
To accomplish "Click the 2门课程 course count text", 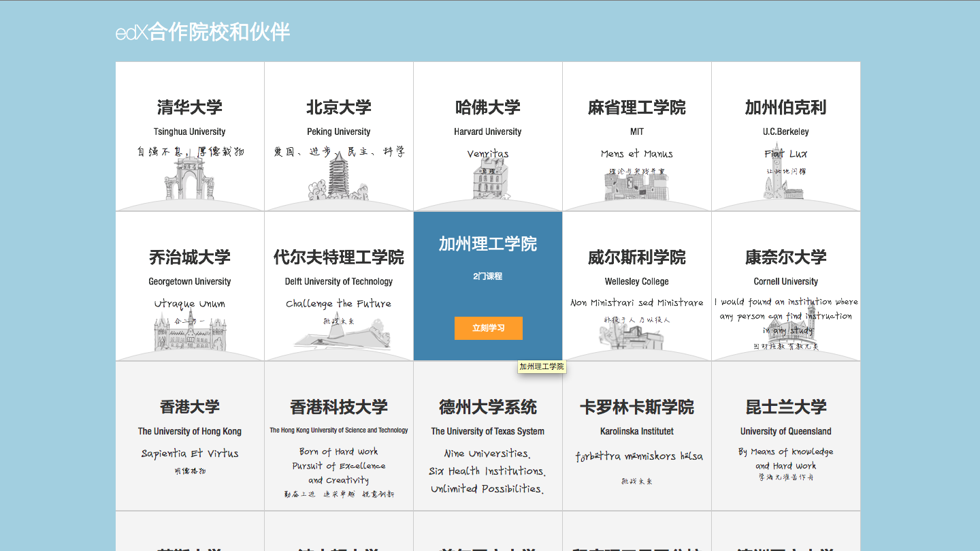I will [x=488, y=277].
